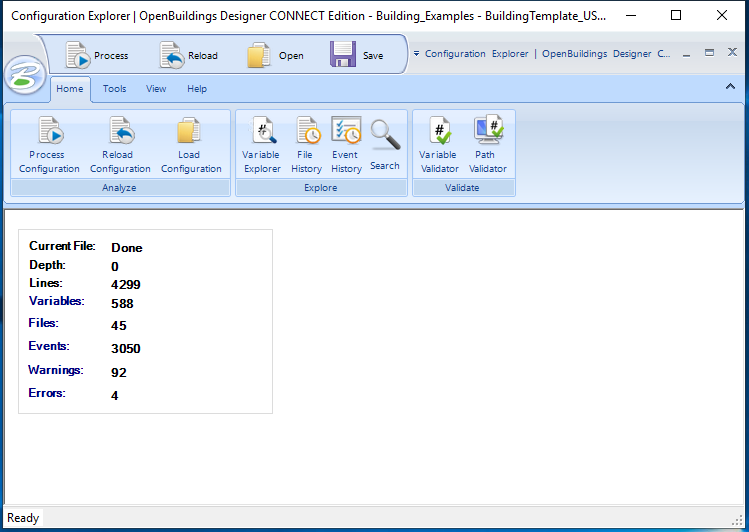Click Open folder icon in quick access toolbar
This screenshot has width=749, height=532.
pyautogui.click(x=258, y=55)
